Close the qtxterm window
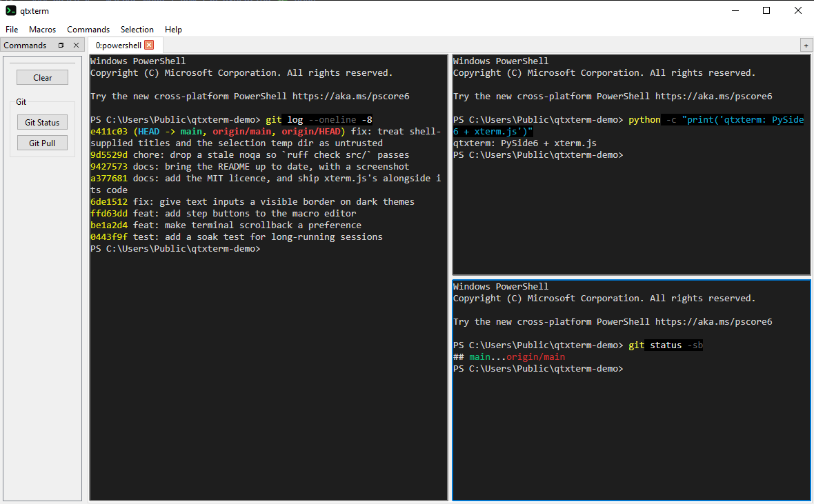The image size is (814, 504). (798, 10)
